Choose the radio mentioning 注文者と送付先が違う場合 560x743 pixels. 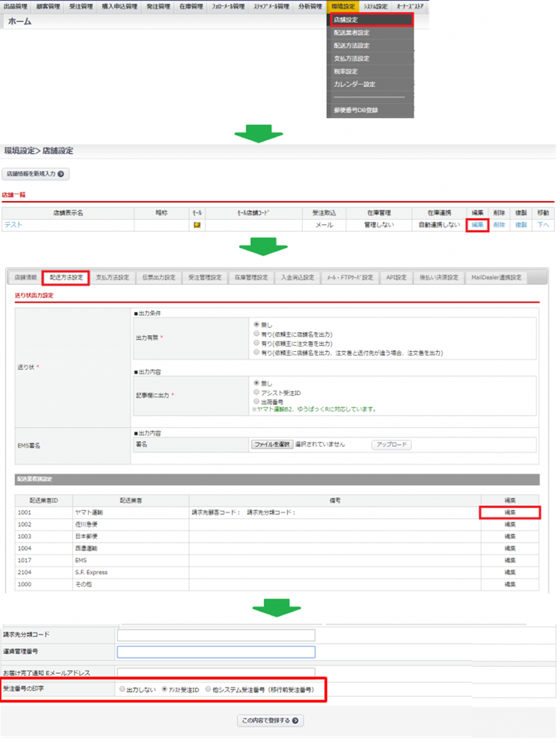tap(257, 352)
